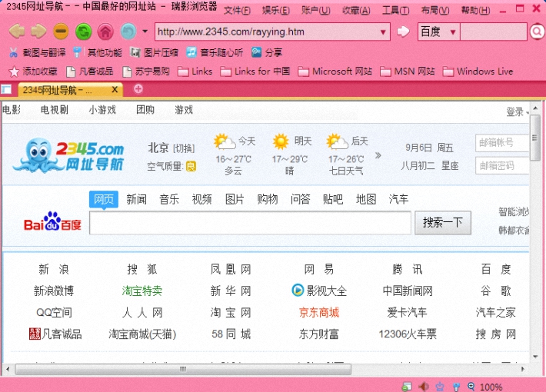Screen dimensions: 546x392
Task: Click the go arrow next to address bar
Action: 403,32
